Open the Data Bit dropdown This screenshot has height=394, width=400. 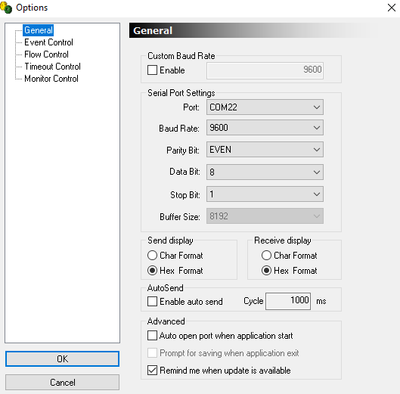(x=265, y=172)
